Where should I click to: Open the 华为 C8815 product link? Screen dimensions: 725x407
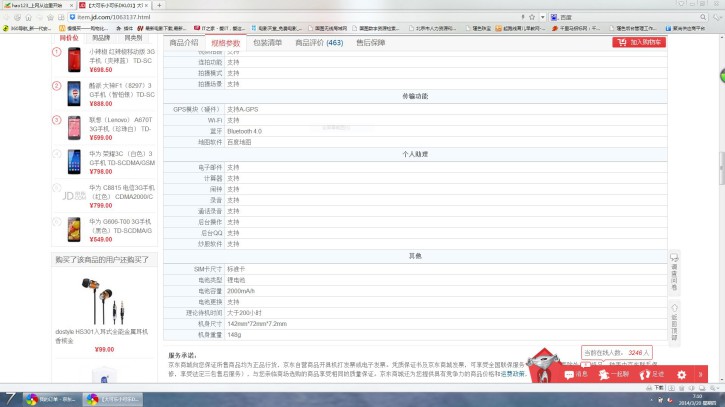(x=122, y=192)
